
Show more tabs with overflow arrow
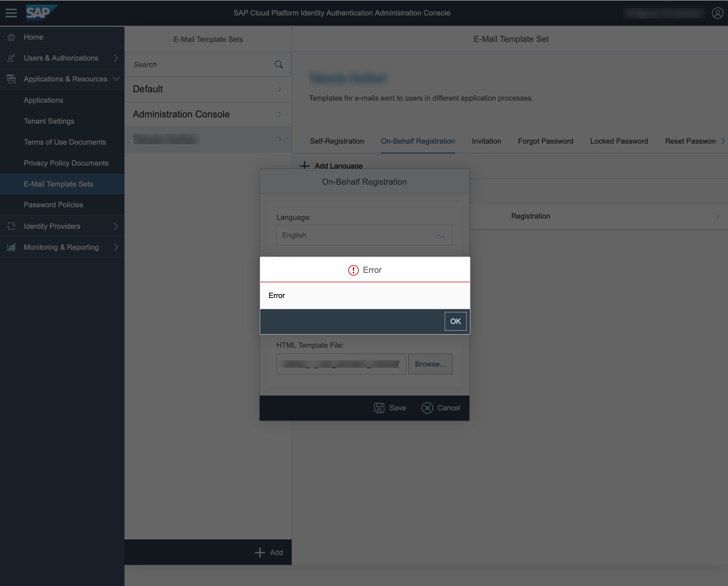(x=722, y=141)
